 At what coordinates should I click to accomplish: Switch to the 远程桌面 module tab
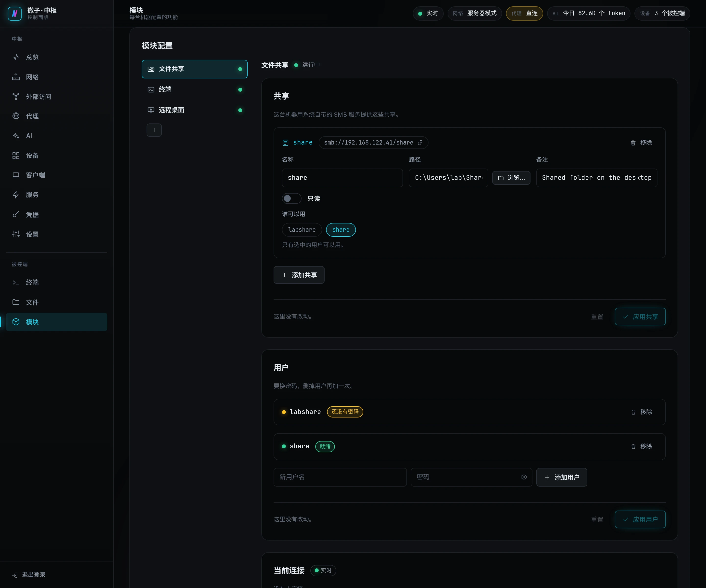(195, 110)
